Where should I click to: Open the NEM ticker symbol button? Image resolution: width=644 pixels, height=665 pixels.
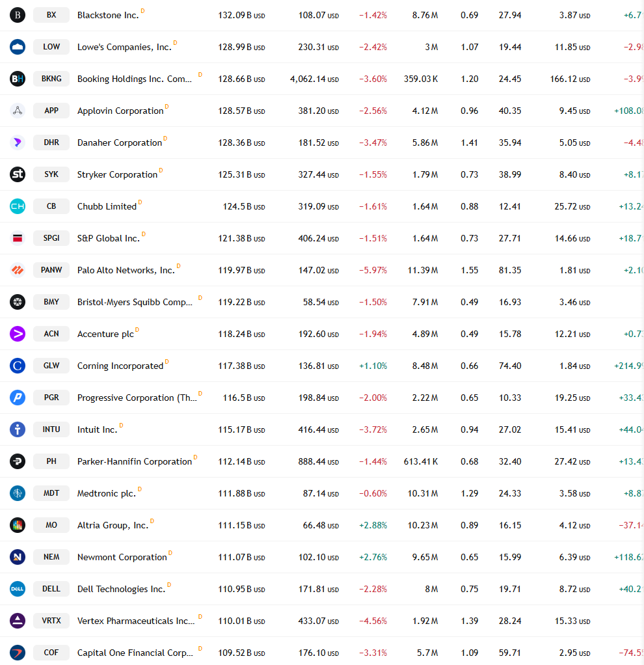tap(51, 557)
